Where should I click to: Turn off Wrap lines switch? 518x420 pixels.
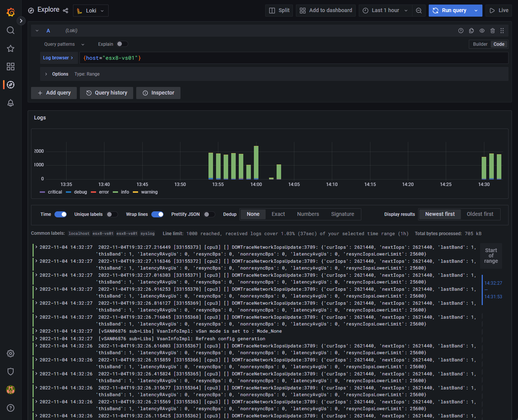(157, 214)
